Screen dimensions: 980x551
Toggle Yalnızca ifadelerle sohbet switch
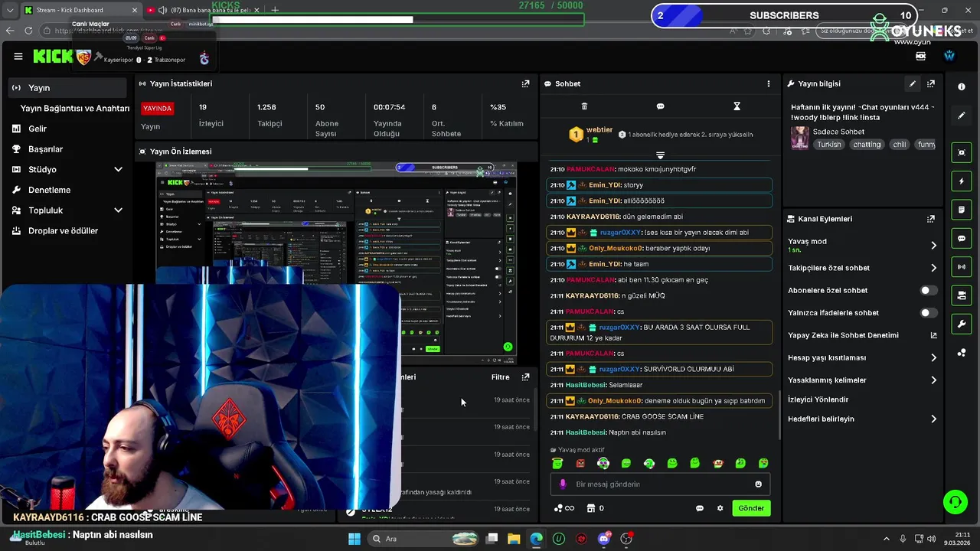pos(928,313)
